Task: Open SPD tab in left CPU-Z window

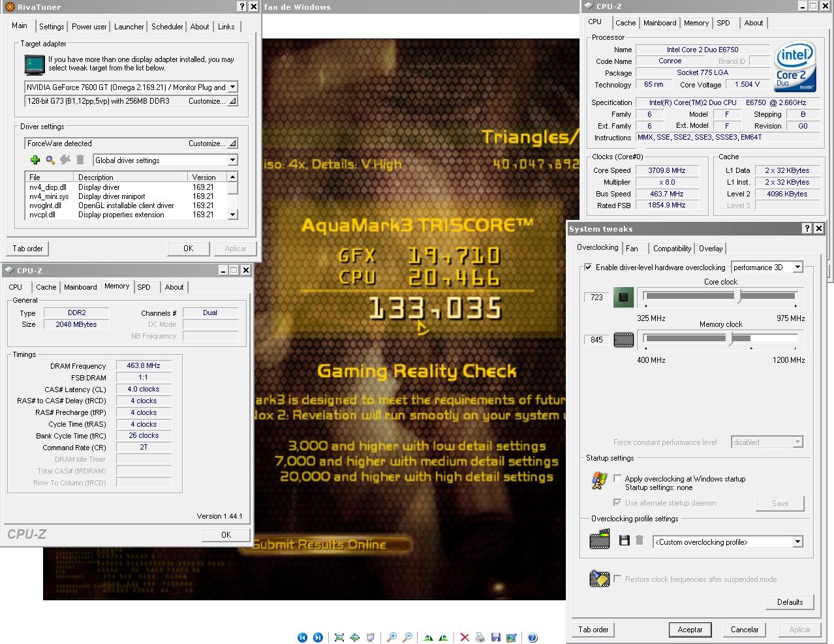Action: 144,287
